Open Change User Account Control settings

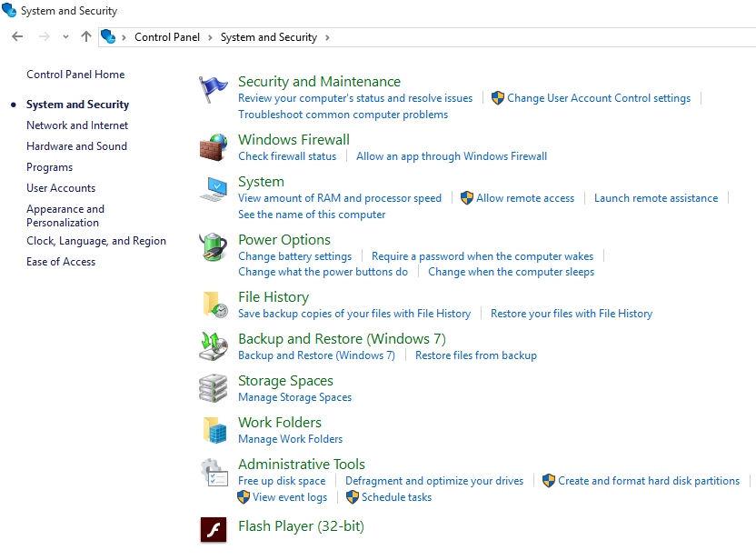[x=599, y=98]
